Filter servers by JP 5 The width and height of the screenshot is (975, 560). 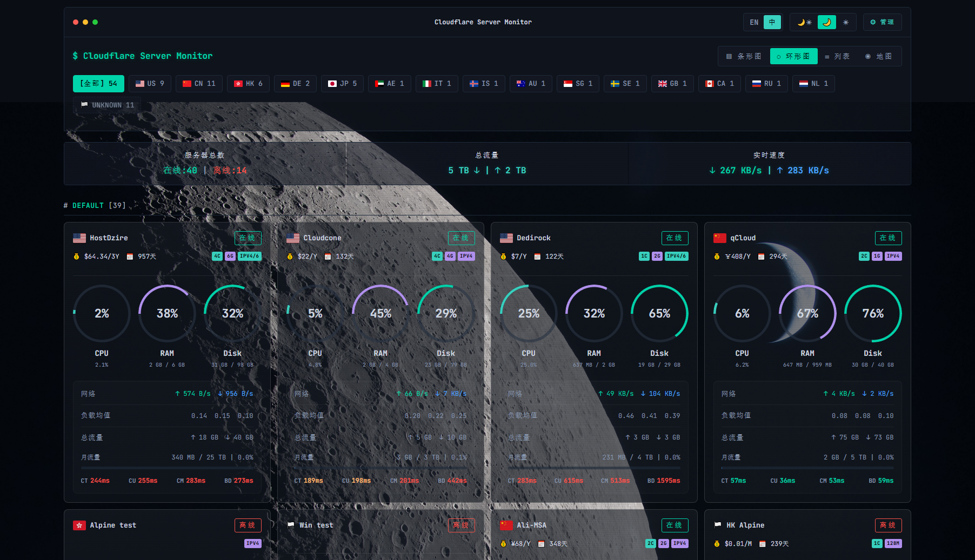tap(342, 84)
